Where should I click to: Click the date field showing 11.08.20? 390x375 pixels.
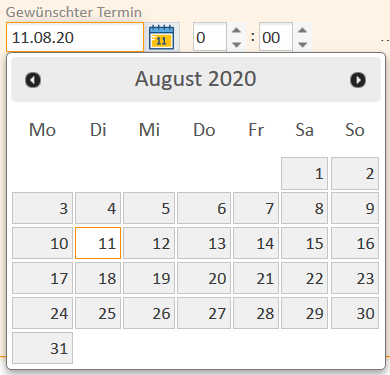[75, 37]
